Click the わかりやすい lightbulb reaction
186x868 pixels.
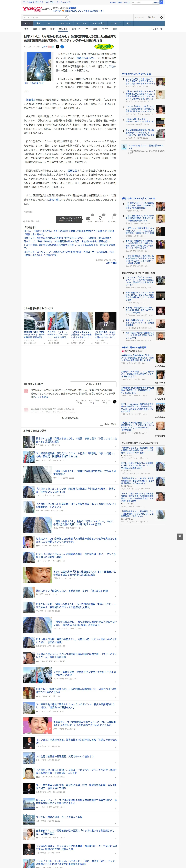click(100, 219)
